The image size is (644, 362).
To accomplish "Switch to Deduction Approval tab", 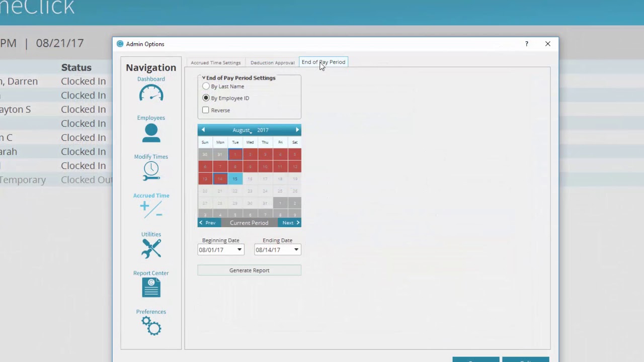I will [272, 62].
